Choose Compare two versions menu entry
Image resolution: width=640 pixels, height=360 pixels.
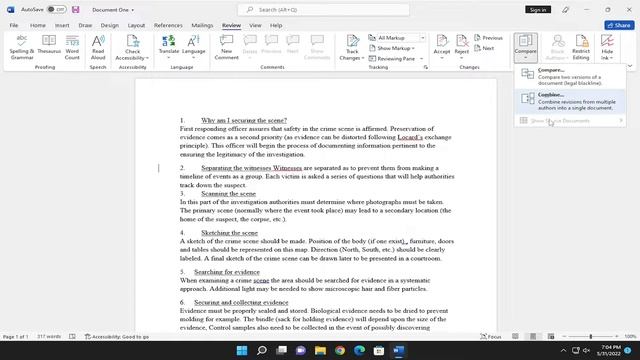click(570, 76)
